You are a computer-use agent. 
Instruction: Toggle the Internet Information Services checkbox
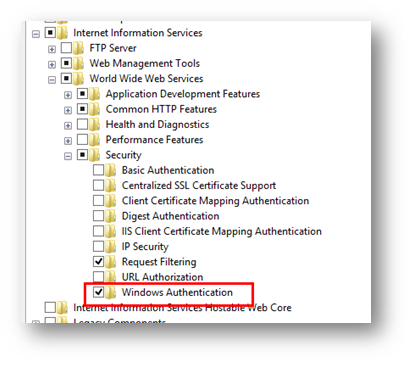(x=50, y=33)
